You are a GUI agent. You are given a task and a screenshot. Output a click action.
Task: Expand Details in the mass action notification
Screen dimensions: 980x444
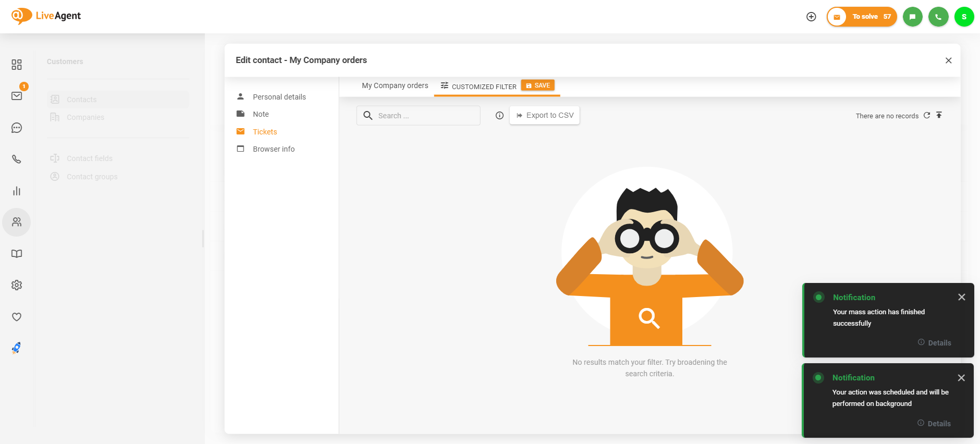pos(935,343)
